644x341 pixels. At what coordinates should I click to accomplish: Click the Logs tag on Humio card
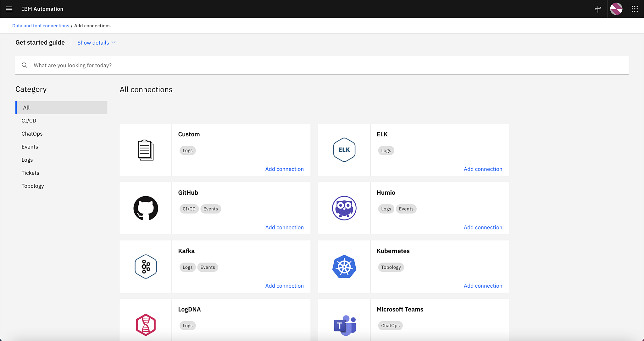[x=386, y=209]
